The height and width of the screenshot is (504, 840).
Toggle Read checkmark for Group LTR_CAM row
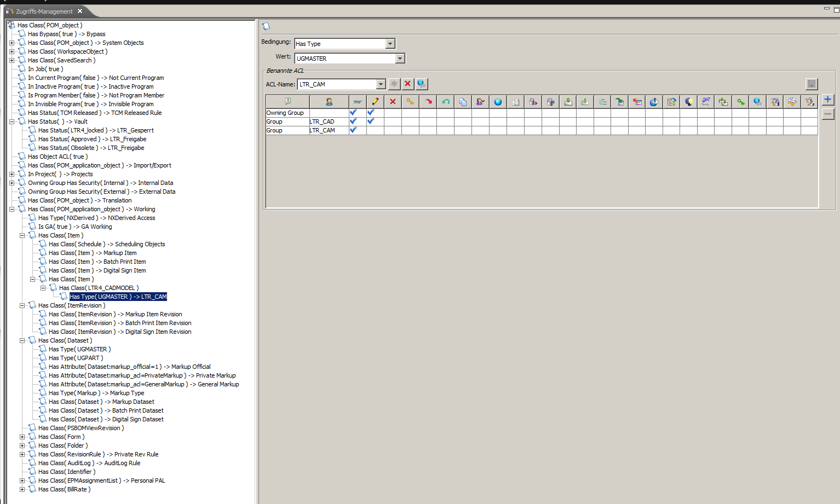(353, 130)
